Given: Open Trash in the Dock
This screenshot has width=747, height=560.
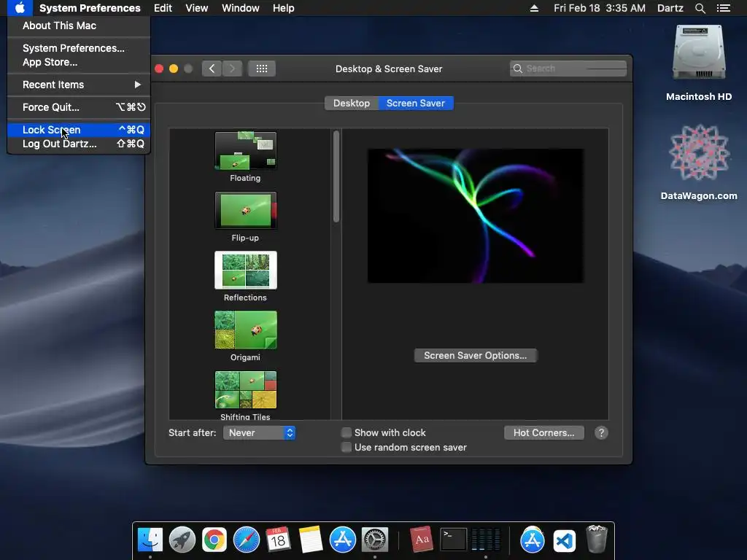Looking at the screenshot, I should pyautogui.click(x=596, y=539).
